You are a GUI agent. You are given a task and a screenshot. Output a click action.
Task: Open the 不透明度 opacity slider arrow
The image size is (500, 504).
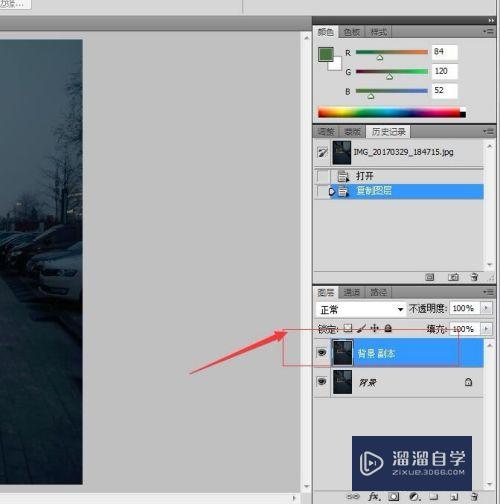pyautogui.click(x=486, y=308)
